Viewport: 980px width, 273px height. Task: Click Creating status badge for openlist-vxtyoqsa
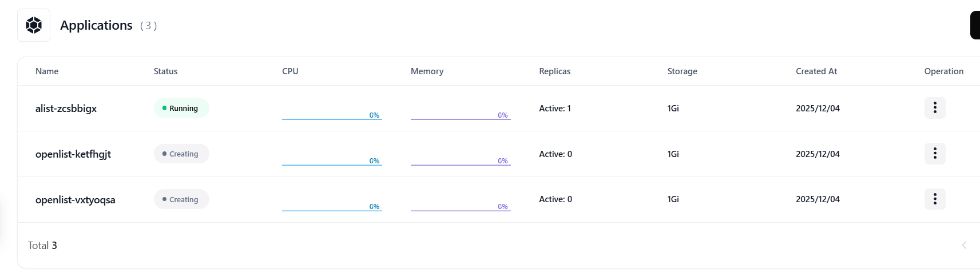181,199
